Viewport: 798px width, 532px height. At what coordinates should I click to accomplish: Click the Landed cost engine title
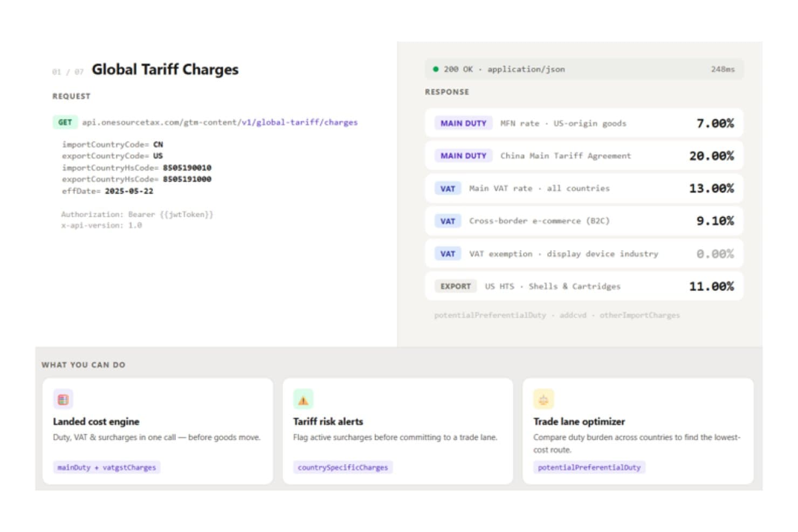[x=96, y=422]
